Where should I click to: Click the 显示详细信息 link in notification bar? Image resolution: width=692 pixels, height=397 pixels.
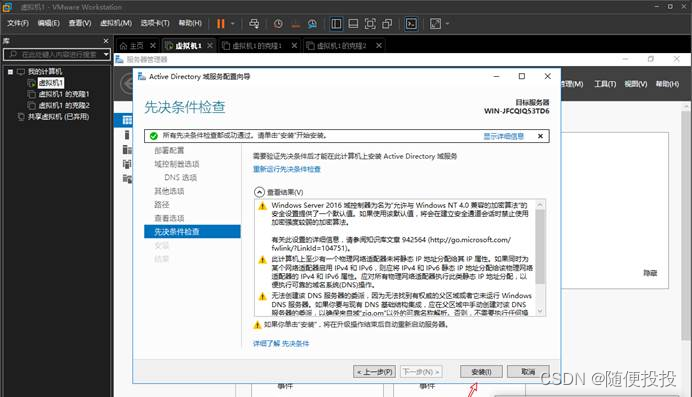503,136
